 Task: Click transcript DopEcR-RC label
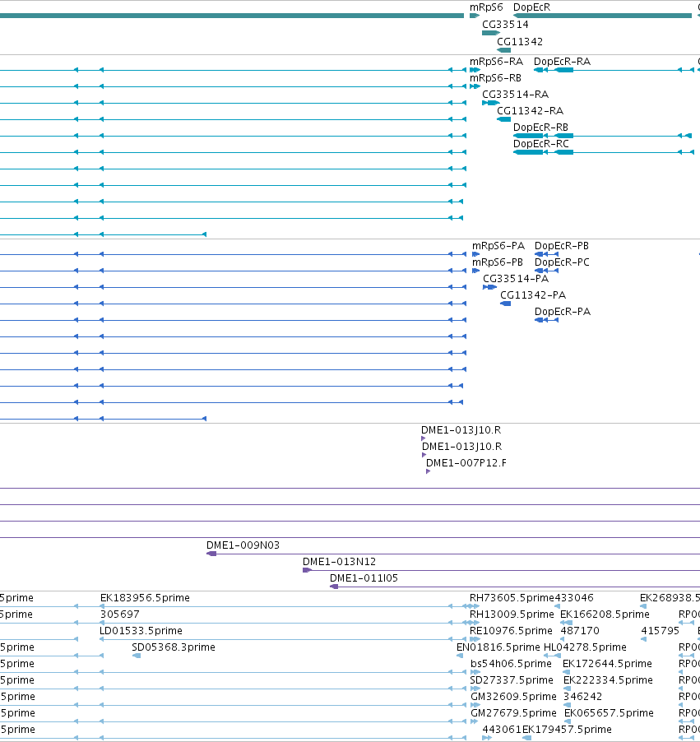pos(541,143)
